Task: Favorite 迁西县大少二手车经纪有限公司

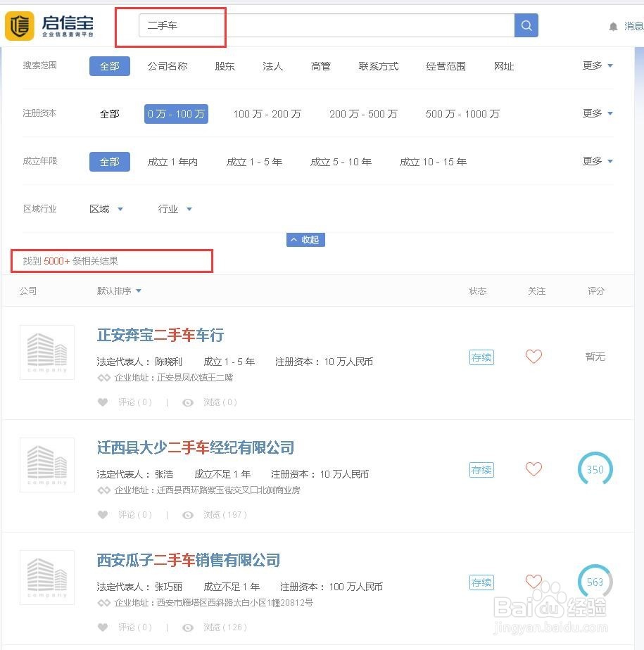Action: (x=533, y=469)
